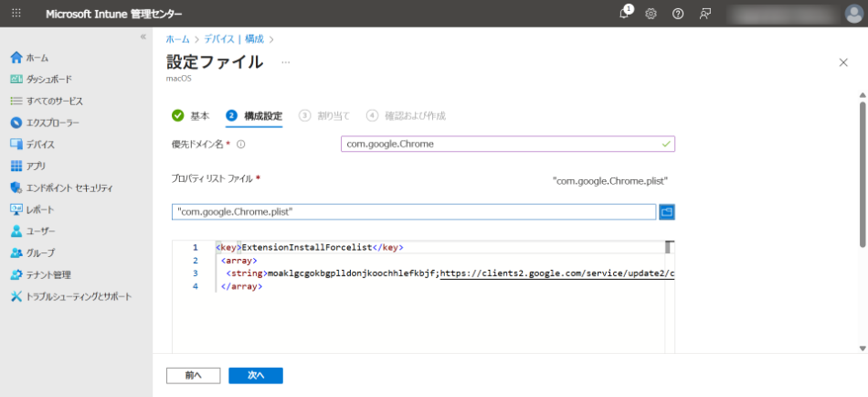This screenshot has width=868, height=397.
Task: Click the 次へ button
Action: [255, 375]
